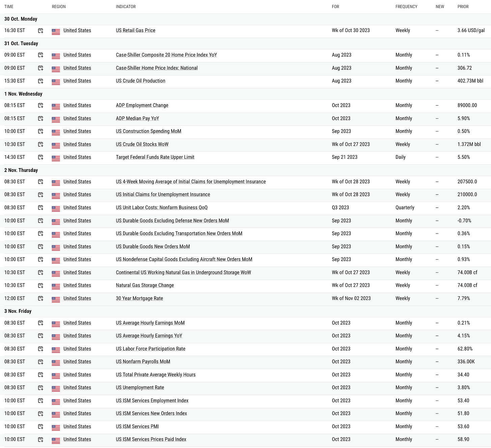The height and width of the screenshot is (448, 491).
Task: Select '3 Nov. Friday' date heading
Action: pyautogui.click(x=18, y=311)
